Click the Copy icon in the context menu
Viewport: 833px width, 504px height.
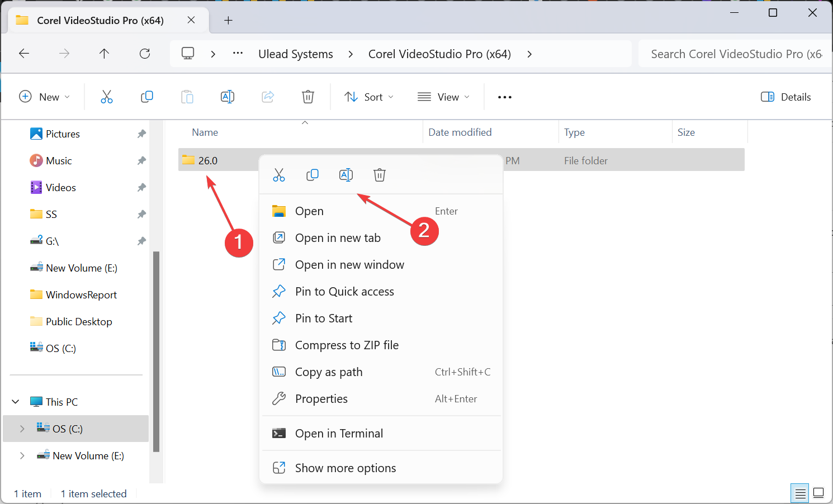tap(313, 175)
